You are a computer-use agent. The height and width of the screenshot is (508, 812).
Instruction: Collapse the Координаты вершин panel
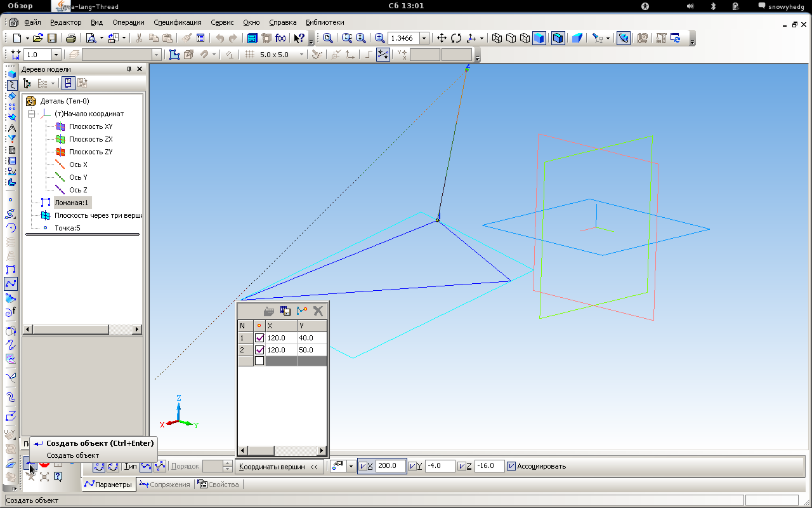(313, 466)
